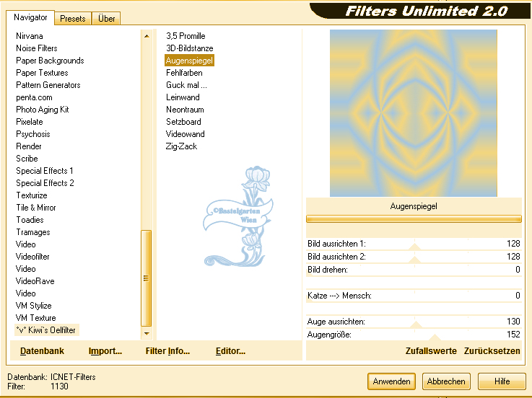Select the Photo Aging Kit category
The width and height of the screenshot is (532, 398).
pos(43,110)
